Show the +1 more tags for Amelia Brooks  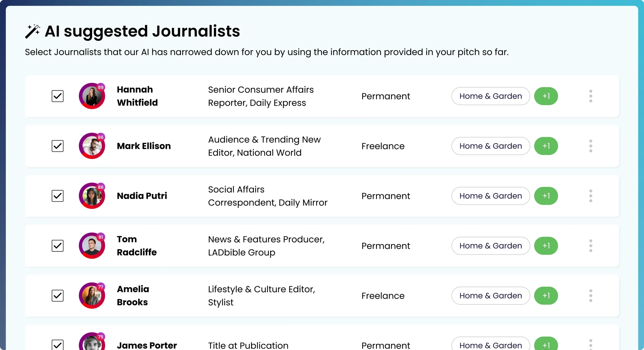point(546,295)
